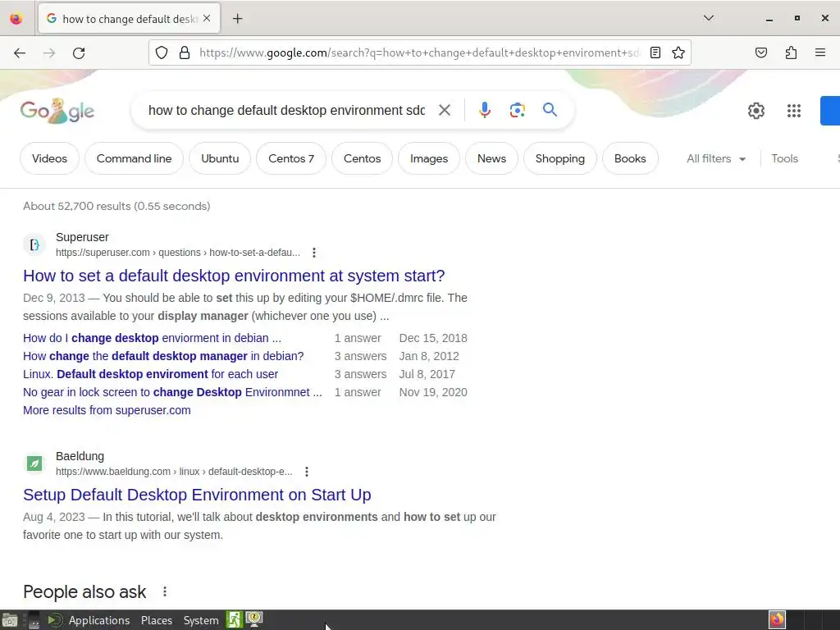This screenshot has width=840, height=630.
Task: Open Google quick settings gear
Action: pos(756,111)
